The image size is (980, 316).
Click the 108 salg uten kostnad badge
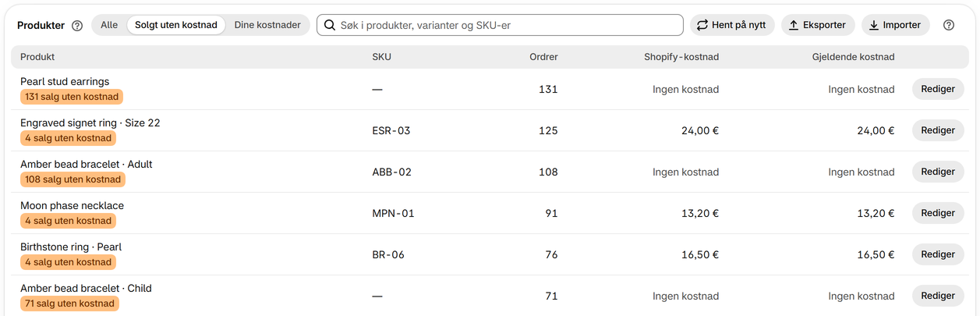73,179
